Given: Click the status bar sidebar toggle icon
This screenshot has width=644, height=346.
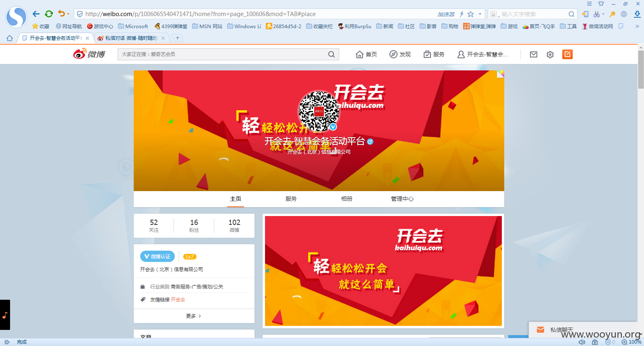Looking at the screenshot, I should [7, 342].
